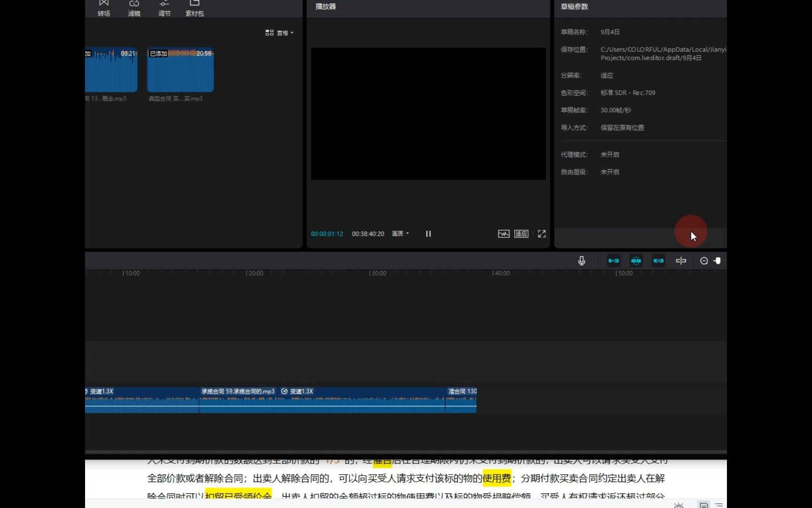812x508 pixels.
Task: Start voiceover recording with microphone icon
Action: 582,261
